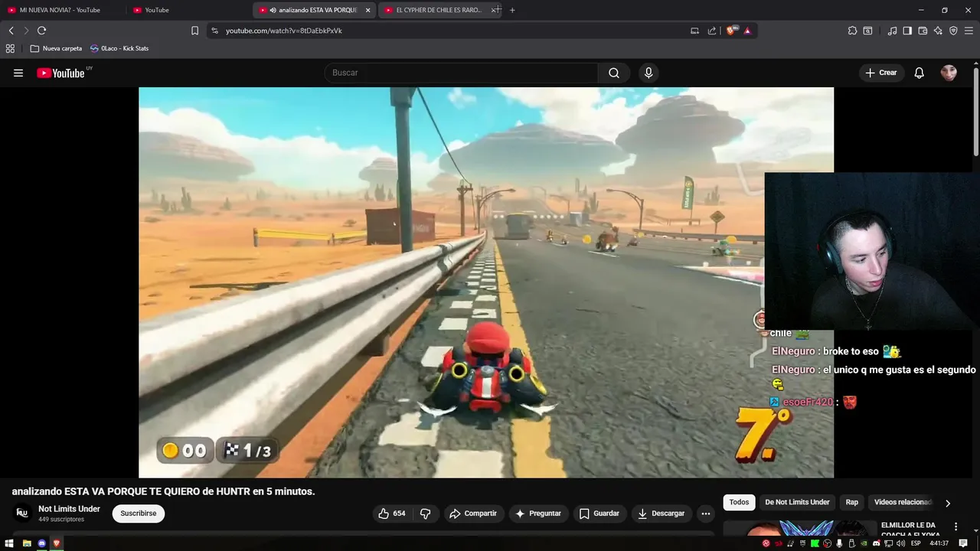Go forward in browser history
The width and height of the screenshot is (980, 551).
26,31
